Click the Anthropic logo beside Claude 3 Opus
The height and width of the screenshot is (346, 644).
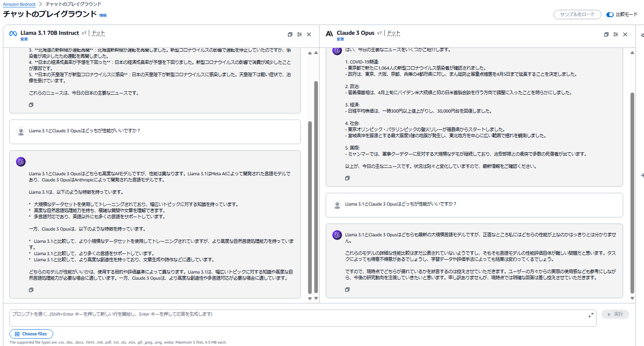(329, 34)
